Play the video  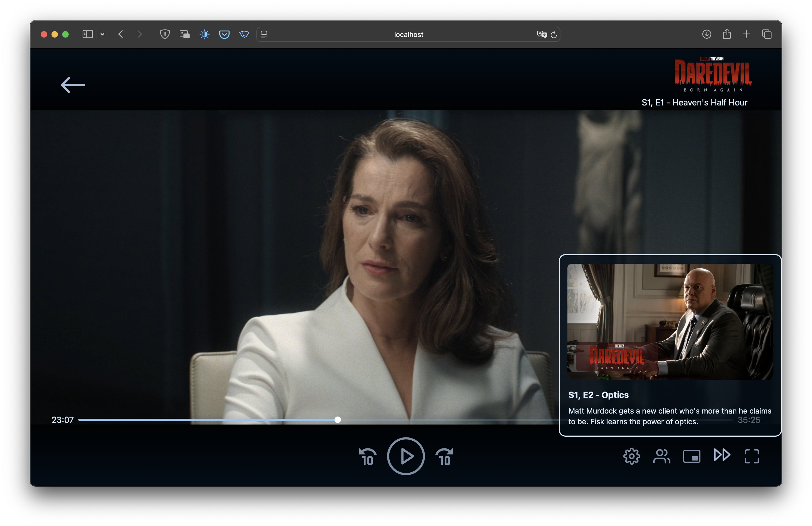pyautogui.click(x=406, y=456)
